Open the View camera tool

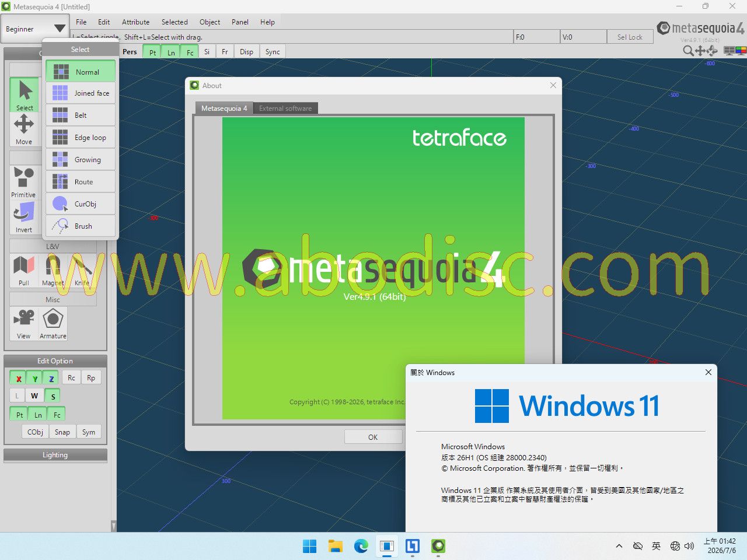(24, 324)
